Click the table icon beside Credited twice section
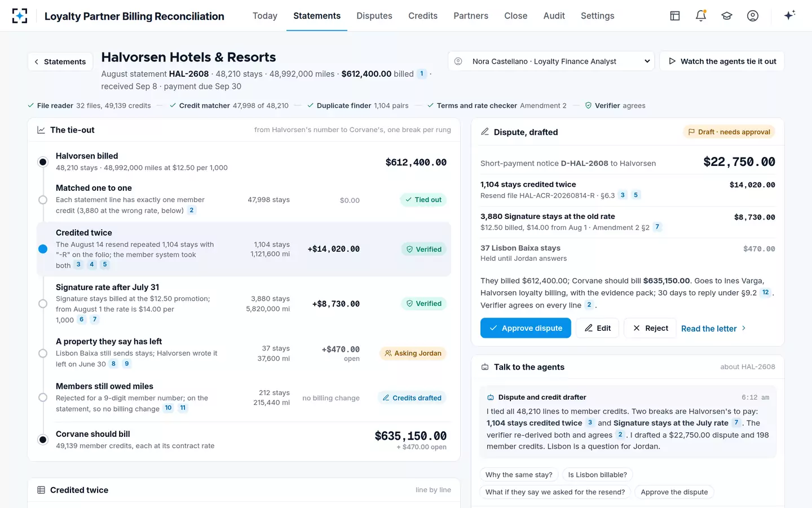812x508 pixels. (x=41, y=490)
